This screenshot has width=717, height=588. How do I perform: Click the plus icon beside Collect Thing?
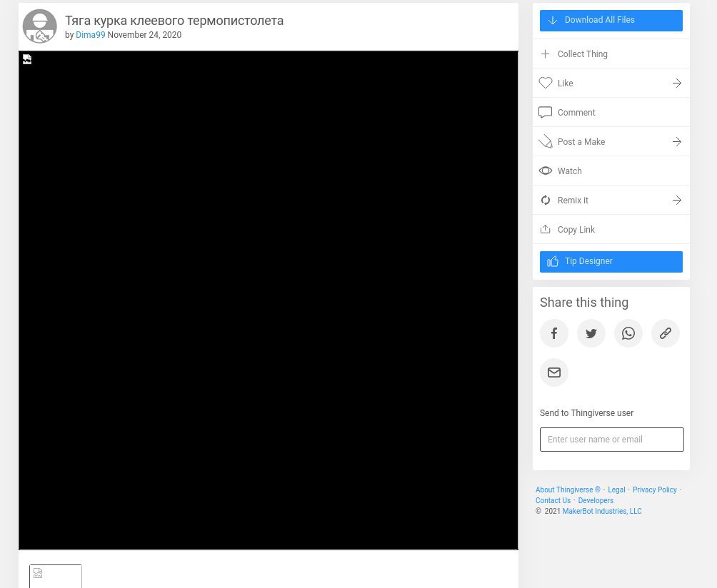pyautogui.click(x=545, y=54)
